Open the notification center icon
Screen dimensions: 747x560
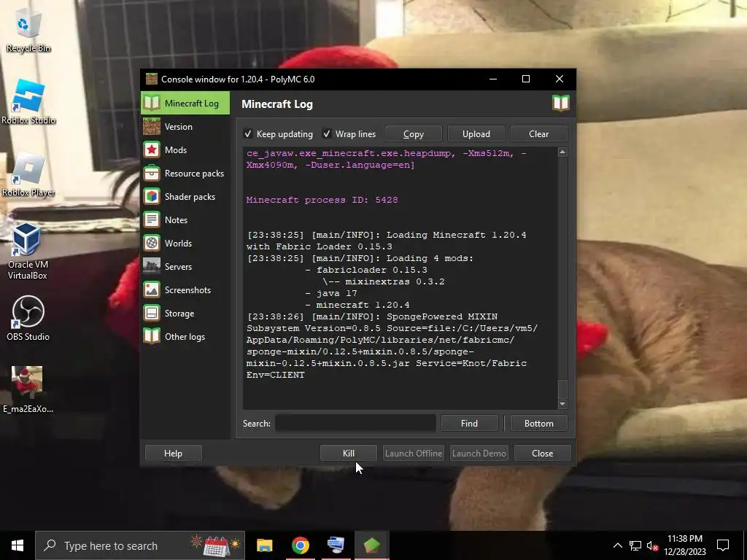pyautogui.click(x=723, y=545)
